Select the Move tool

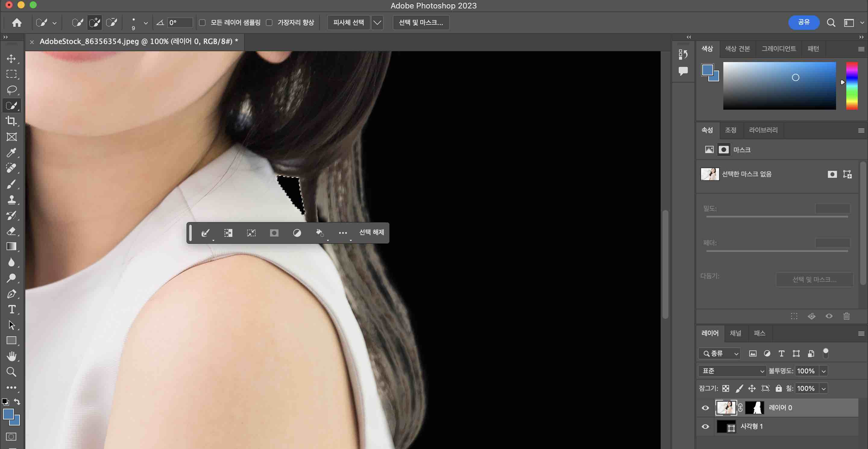tap(11, 58)
